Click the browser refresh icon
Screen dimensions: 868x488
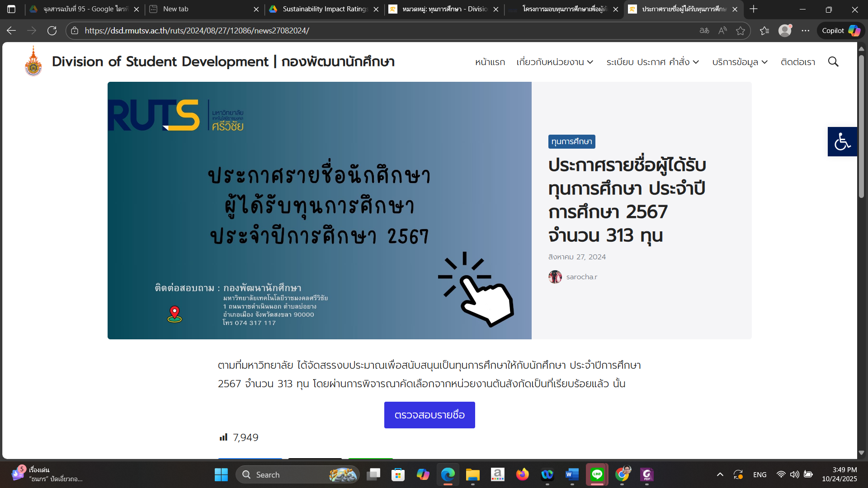[x=52, y=31]
